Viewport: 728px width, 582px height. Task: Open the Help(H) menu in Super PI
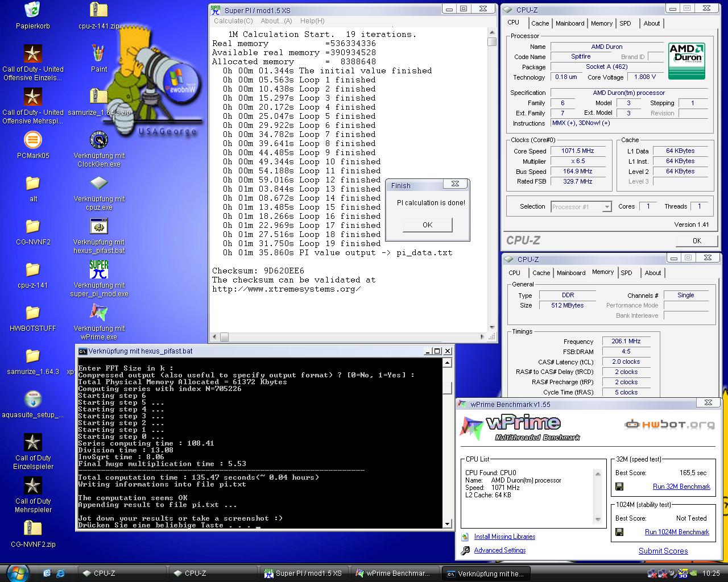pos(312,21)
